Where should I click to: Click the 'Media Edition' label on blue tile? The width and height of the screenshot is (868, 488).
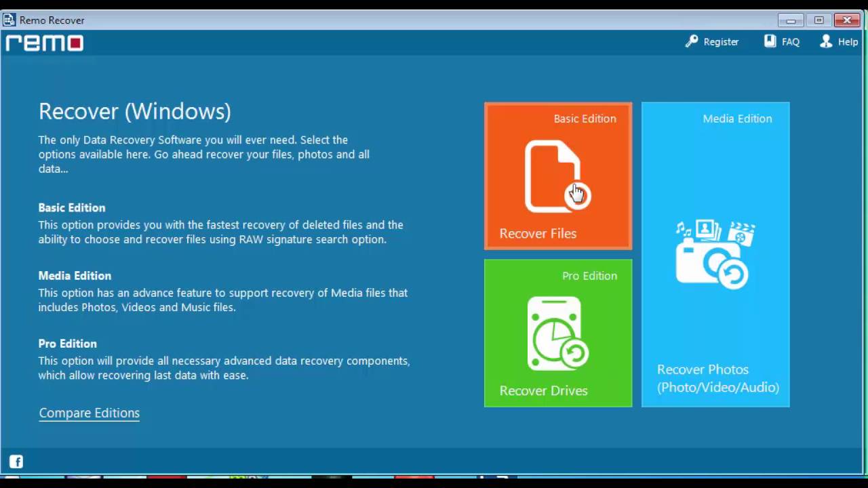[x=737, y=119]
